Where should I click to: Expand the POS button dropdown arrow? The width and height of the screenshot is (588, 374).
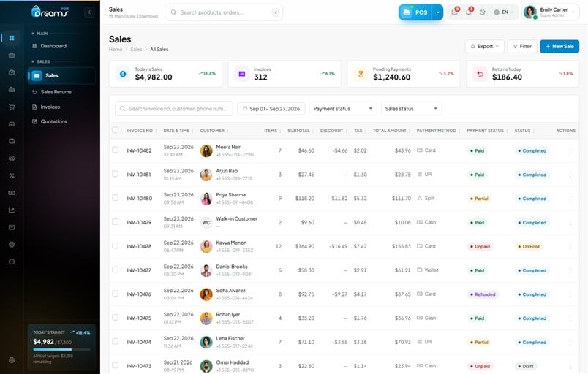[437, 12]
